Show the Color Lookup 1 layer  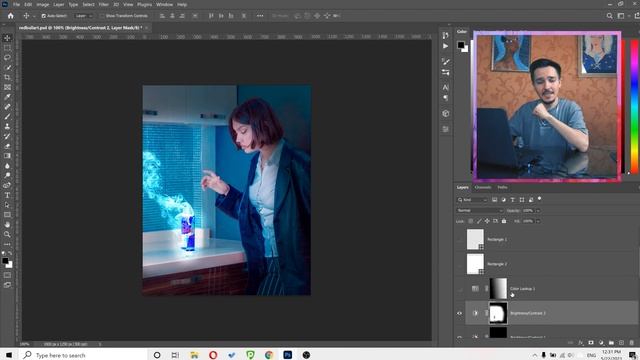460,289
